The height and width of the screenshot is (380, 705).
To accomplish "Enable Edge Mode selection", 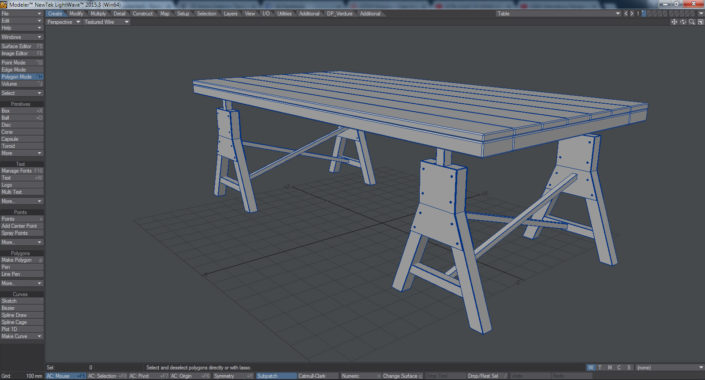I will point(22,70).
